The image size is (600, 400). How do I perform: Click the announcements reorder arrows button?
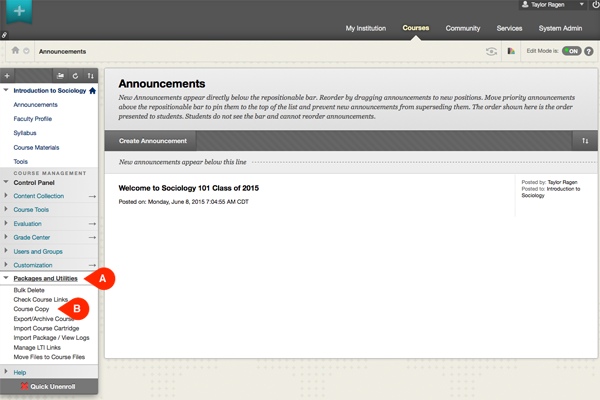pyautogui.click(x=585, y=141)
